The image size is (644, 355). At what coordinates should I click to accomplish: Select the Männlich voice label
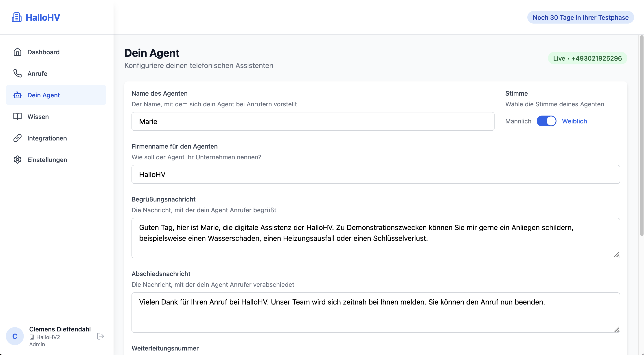click(x=518, y=121)
